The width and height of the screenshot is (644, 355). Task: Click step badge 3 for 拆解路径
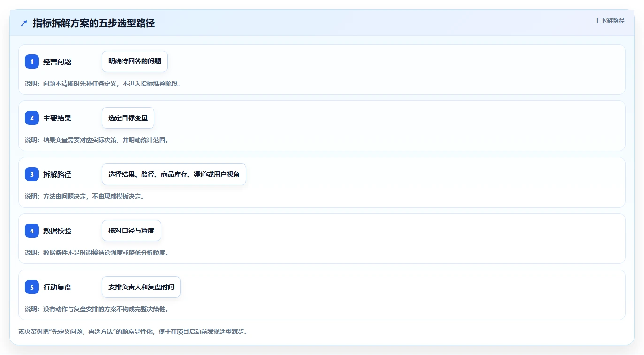click(x=32, y=174)
